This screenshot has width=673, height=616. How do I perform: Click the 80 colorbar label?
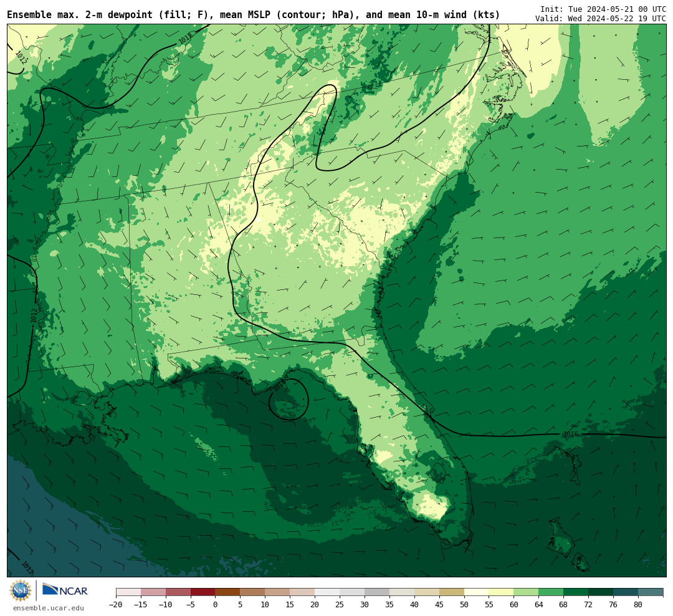pos(638,605)
